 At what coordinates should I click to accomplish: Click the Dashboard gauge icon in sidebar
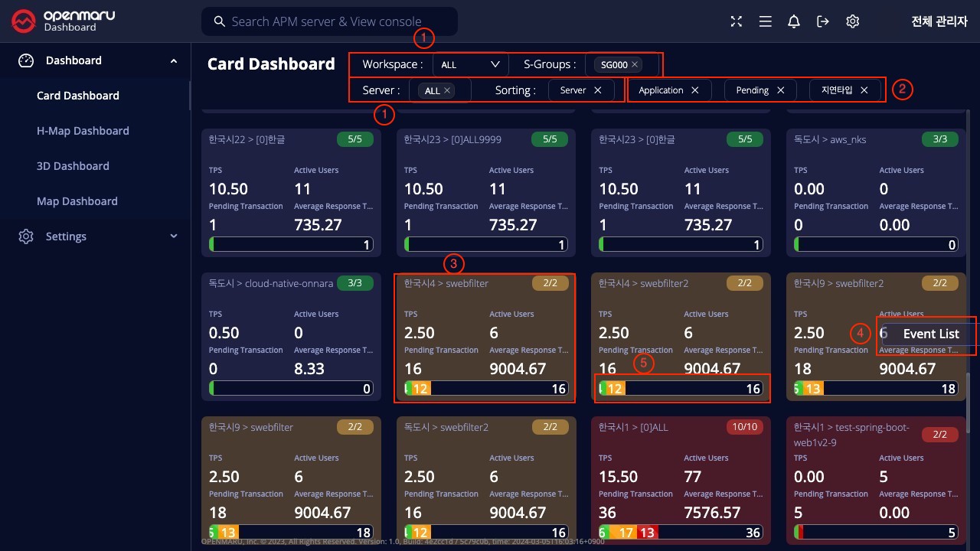click(x=26, y=60)
